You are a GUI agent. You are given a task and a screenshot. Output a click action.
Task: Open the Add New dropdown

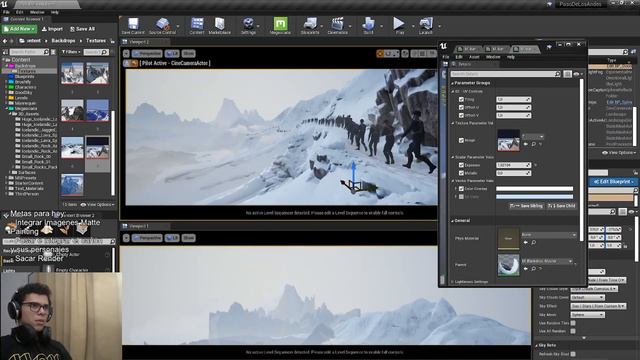click(x=19, y=29)
